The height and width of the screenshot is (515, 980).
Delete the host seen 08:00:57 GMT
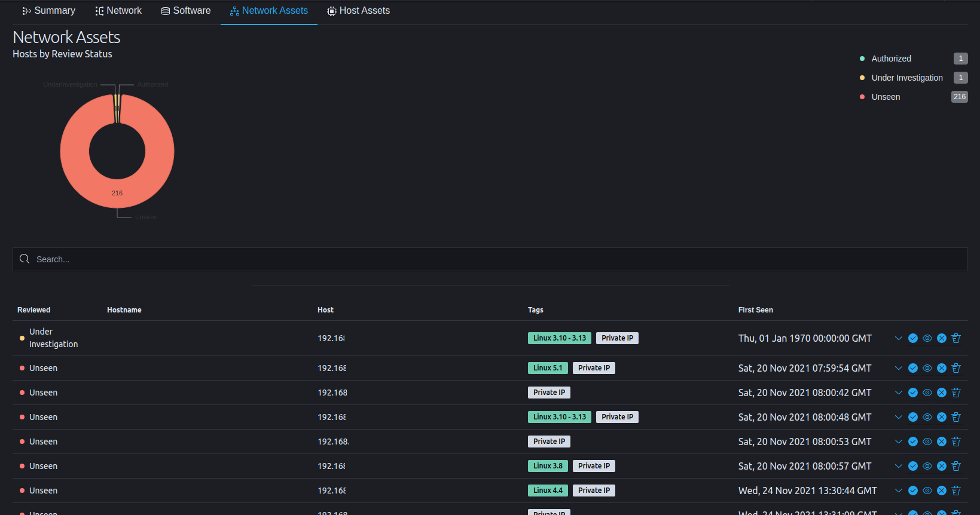[956, 466]
